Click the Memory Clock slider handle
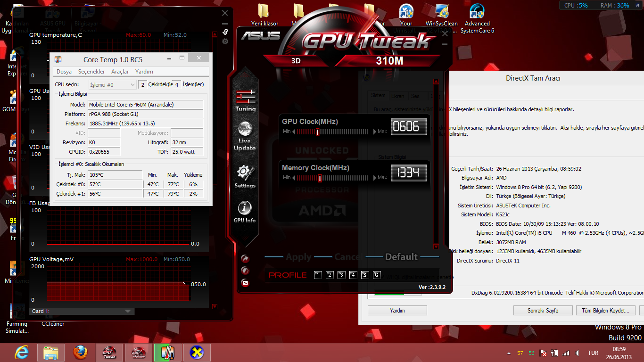The width and height of the screenshot is (644, 362). (320, 178)
